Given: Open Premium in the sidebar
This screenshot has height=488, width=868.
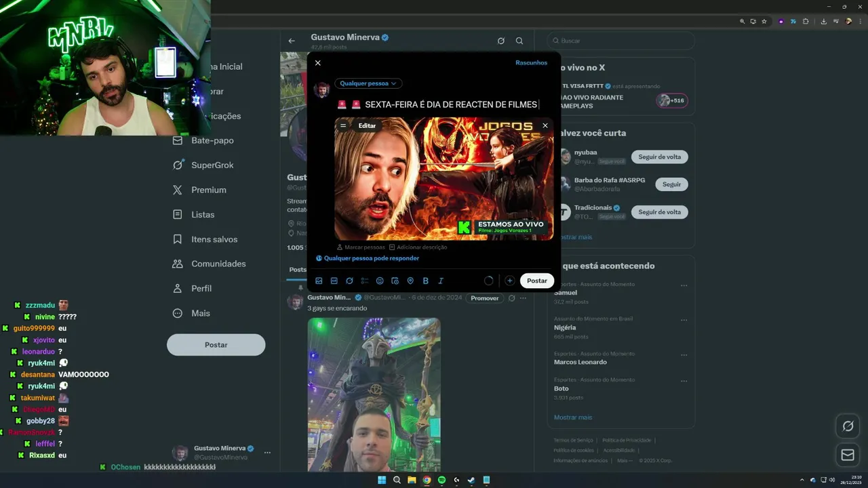Looking at the screenshot, I should click(x=199, y=190).
